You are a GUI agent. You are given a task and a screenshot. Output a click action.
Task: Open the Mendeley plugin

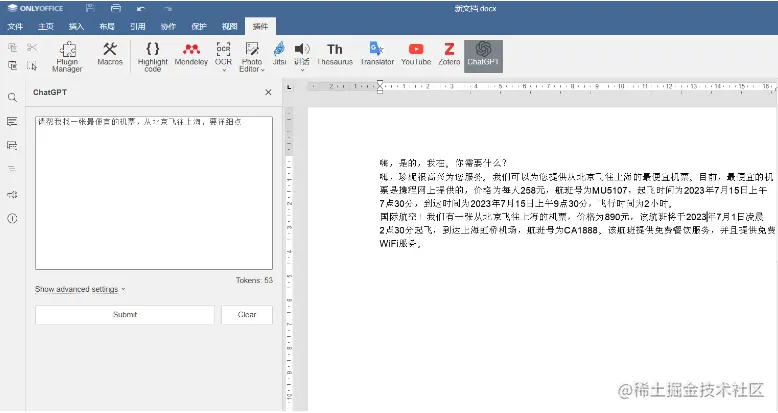(x=191, y=54)
